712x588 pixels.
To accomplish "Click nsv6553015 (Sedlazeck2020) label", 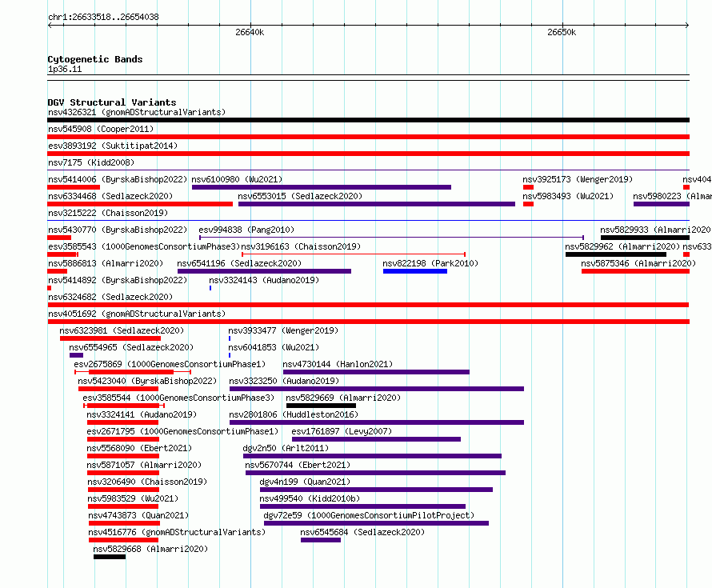I will [300, 196].
